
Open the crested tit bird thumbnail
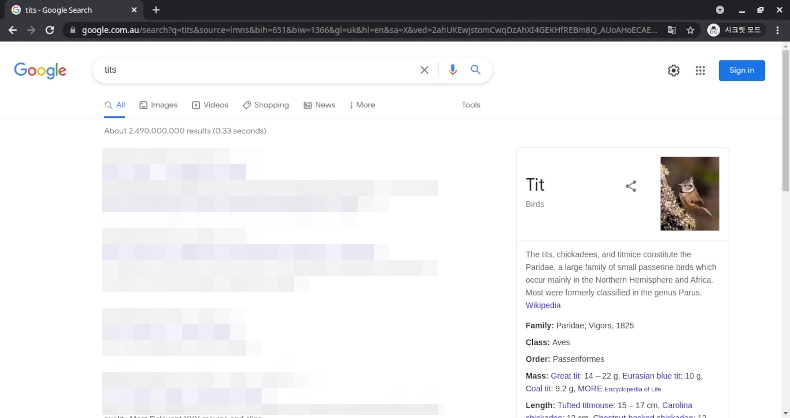tap(690, 194)
